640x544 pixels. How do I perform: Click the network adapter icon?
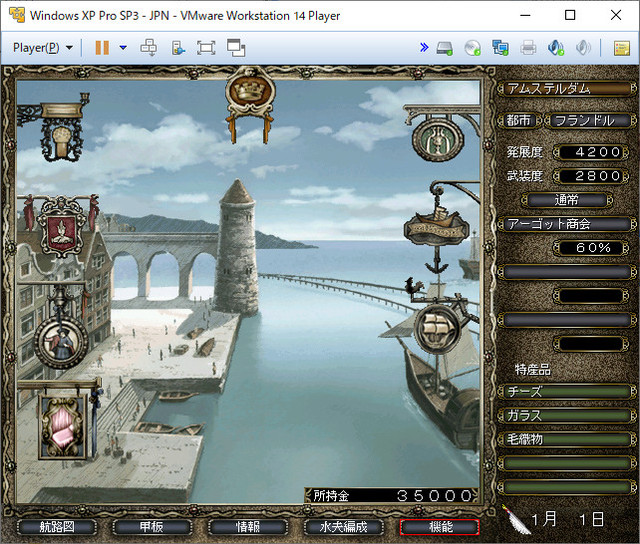(x=500, y=48)
